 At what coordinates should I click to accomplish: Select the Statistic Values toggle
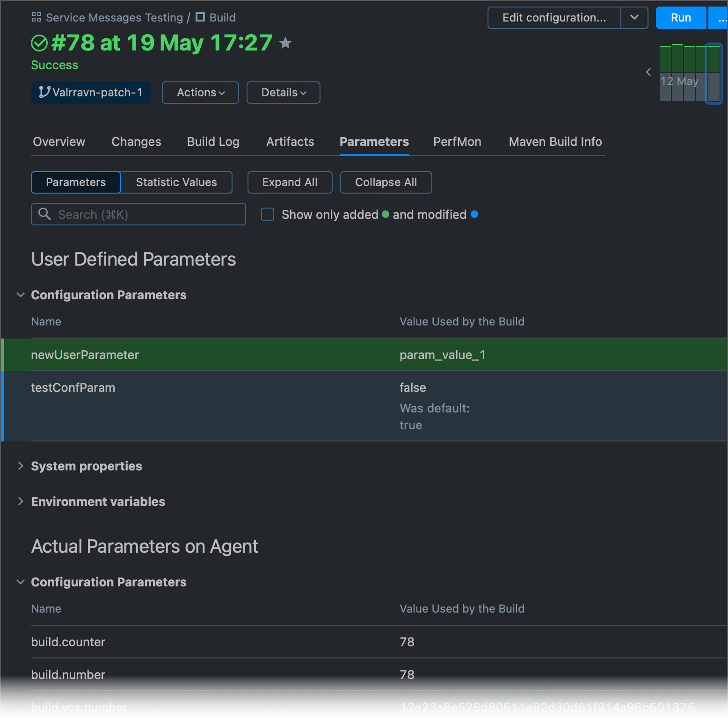[x=176, y=182]
